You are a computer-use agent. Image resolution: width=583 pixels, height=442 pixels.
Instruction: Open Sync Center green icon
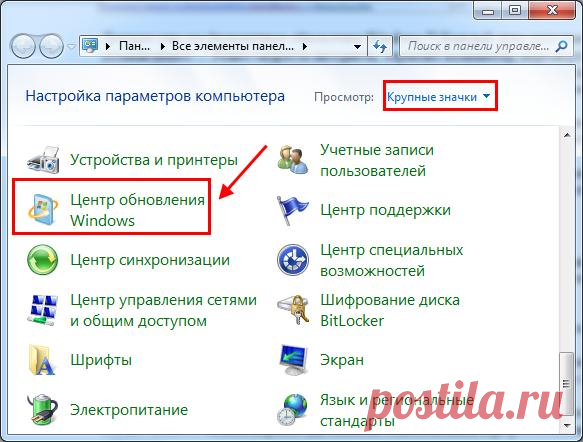tap(43, 260)
